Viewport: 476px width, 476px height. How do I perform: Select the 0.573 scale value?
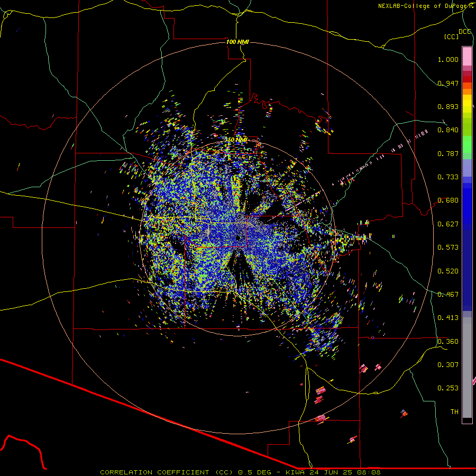pos(448,248)
